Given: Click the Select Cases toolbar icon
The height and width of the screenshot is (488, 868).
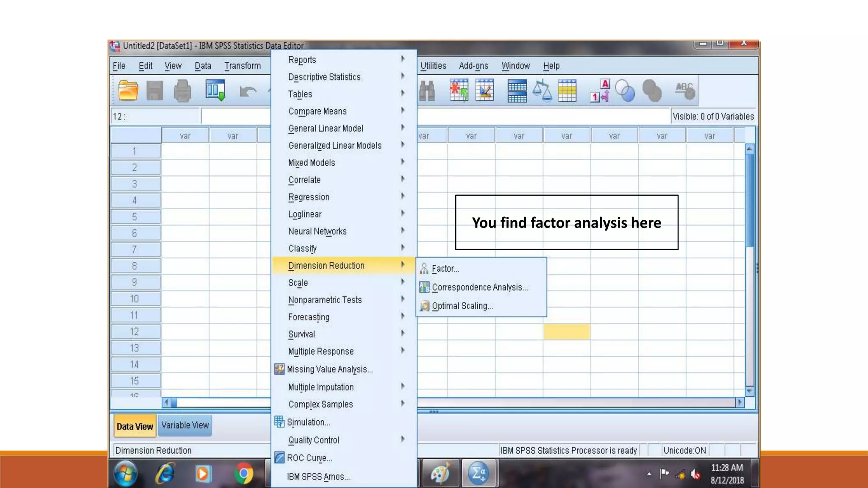Looking at the screenshot, I should click(x=567, y=91).
